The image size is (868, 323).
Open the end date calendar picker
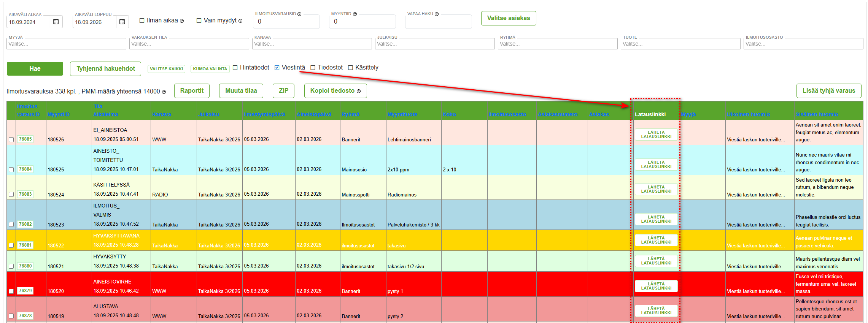tap(122, 22)
